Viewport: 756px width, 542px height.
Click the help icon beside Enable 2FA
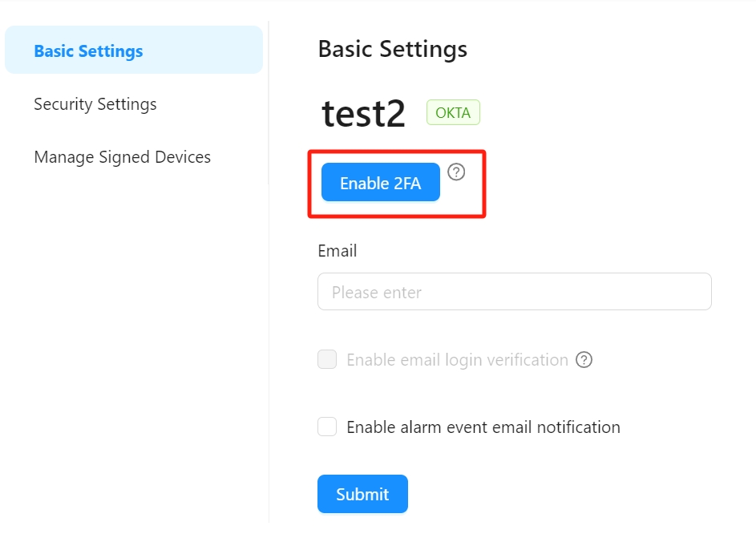click(x=456, y=172)
